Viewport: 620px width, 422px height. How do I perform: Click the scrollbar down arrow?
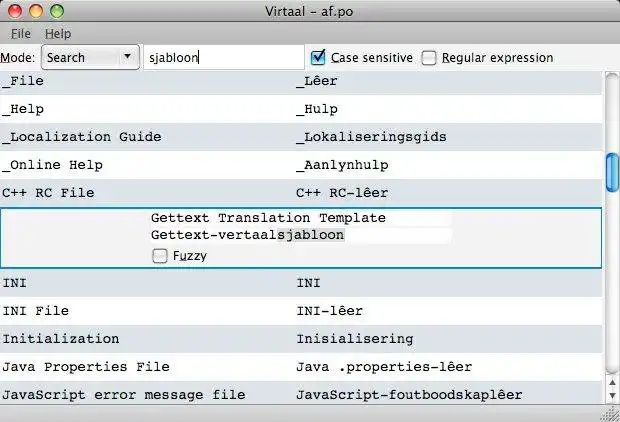click(x=611, y=396)
